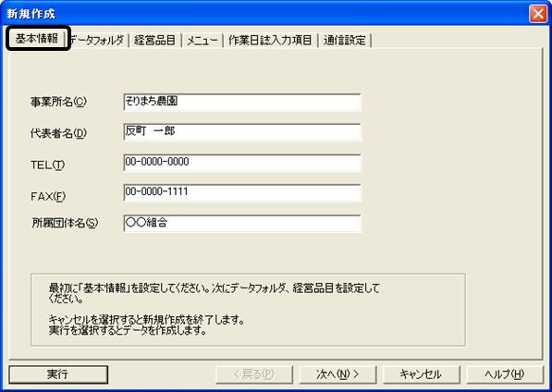Viewport: 552px width, 392px height.
Task: Switch to 作業日誌入力項目 tab
Action: 270,40
